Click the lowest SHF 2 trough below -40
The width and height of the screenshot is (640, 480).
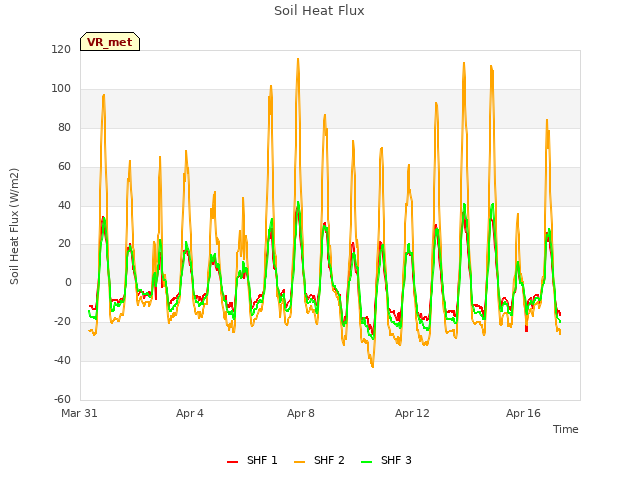point(373,366)
